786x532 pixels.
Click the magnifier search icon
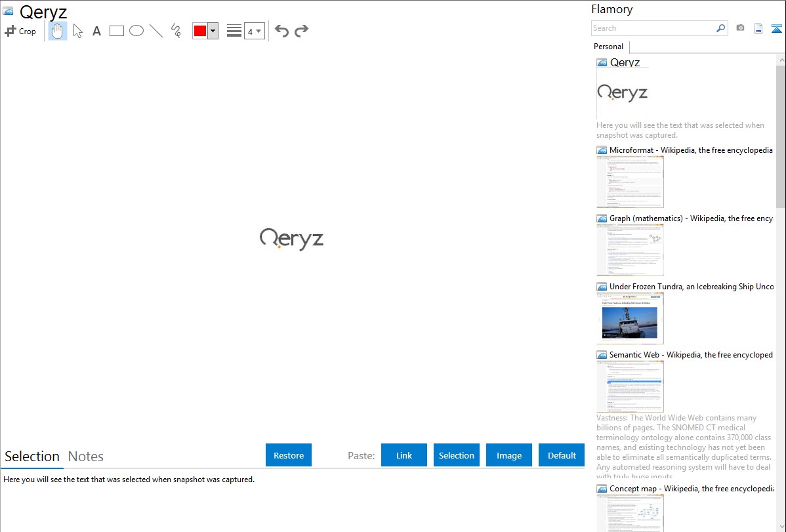pyautogui.click(x=720, y=28)
